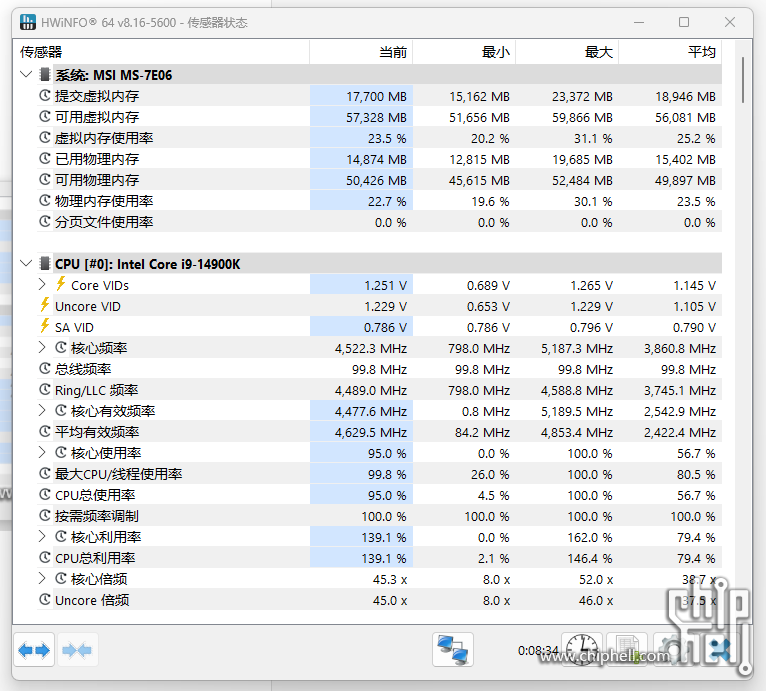
Task: Click the clock icon beside 分页文件使用率
Action: coord(44,221)
